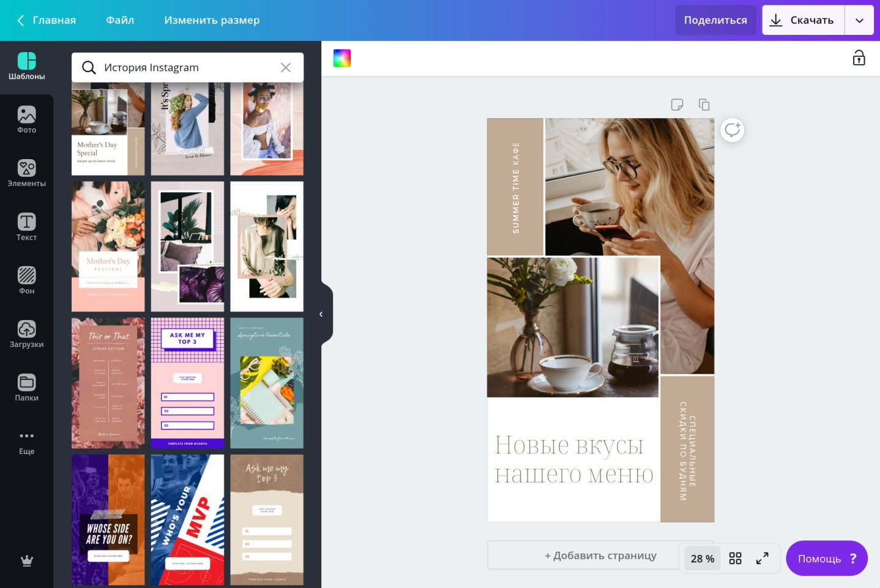Select the SUMMER TIME КАФЕ text block
This screenshot has height=588, width=880.
[515, 188]
